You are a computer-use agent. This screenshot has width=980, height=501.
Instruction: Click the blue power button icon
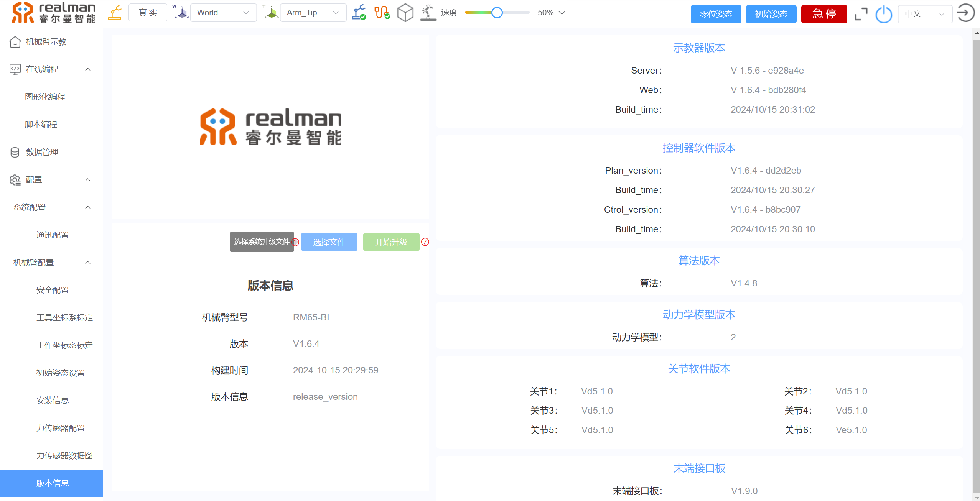(884, 14)
